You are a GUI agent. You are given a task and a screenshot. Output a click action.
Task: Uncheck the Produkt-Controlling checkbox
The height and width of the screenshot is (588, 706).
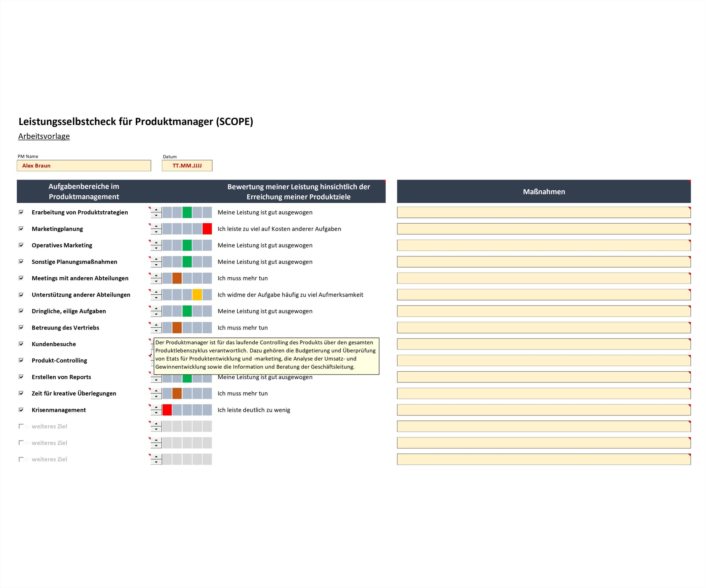pos(21,360)
